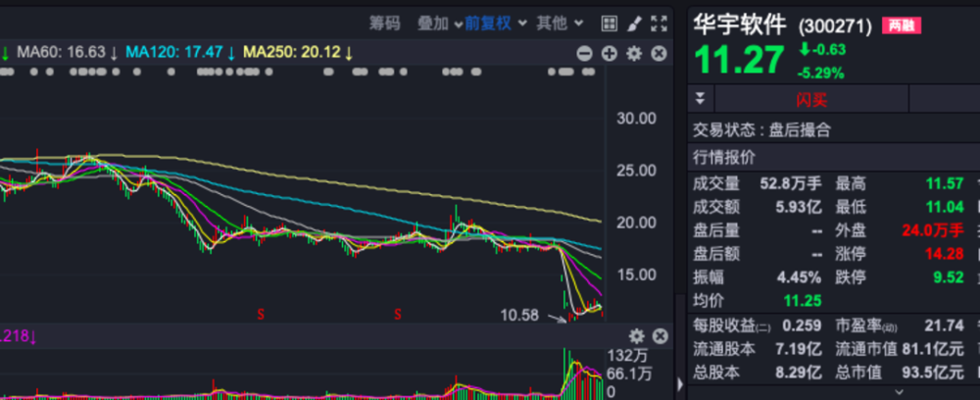Click stock code (300271)

[834, 26]
